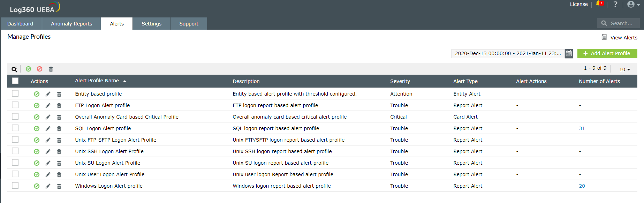Click the search icon above the table

(14, 69)
